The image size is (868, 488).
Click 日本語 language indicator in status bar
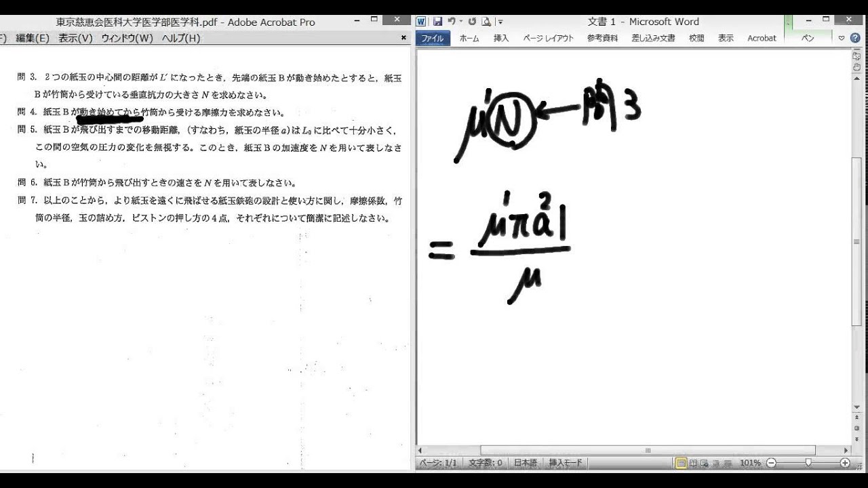(x=525, y=463)
